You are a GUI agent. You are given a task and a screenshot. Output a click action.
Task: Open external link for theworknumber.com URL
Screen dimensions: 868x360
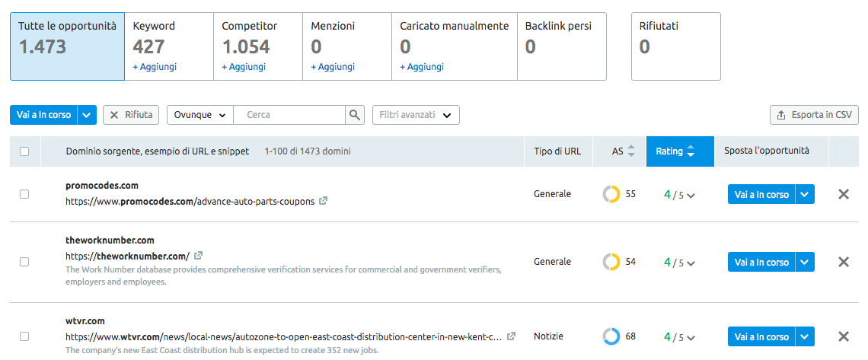click(x=199, y=256)
